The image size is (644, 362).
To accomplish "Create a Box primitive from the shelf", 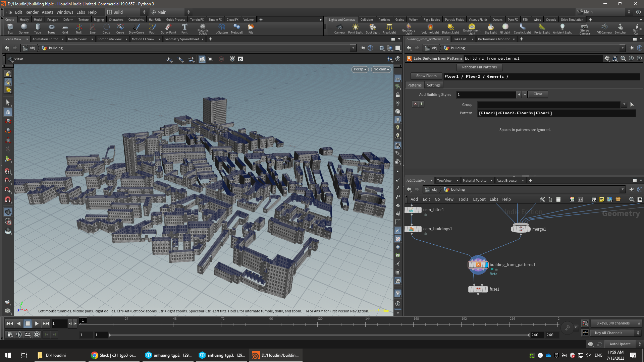I will (x=10, y=28).
